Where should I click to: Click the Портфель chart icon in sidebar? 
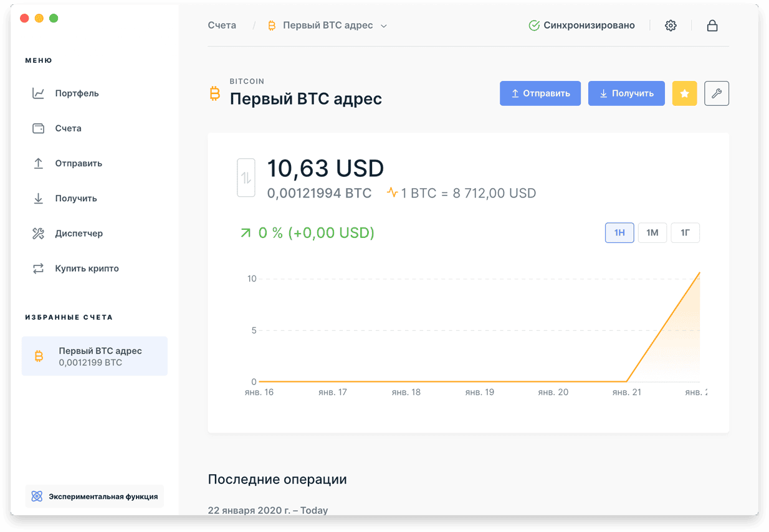(x=38, y=93)
